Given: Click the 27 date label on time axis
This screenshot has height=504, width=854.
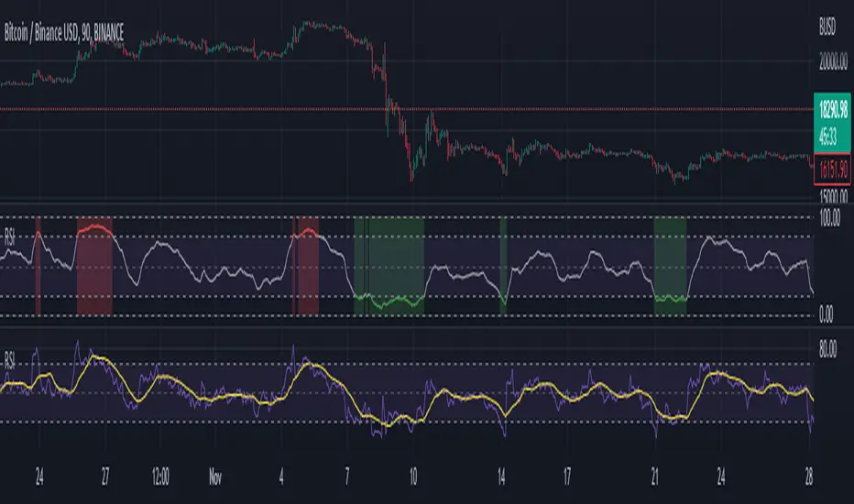Looking at the screenshot, I should click(x=105, y=477).
